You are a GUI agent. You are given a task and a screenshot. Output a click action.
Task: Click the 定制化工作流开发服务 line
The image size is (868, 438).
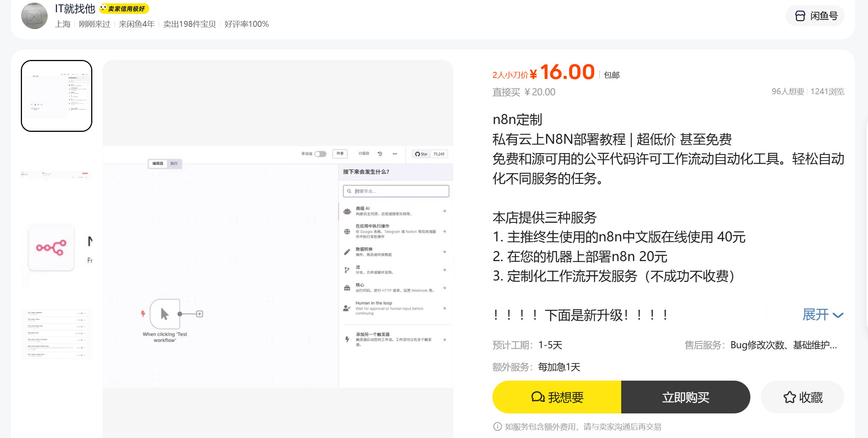(x=614, y=276)
